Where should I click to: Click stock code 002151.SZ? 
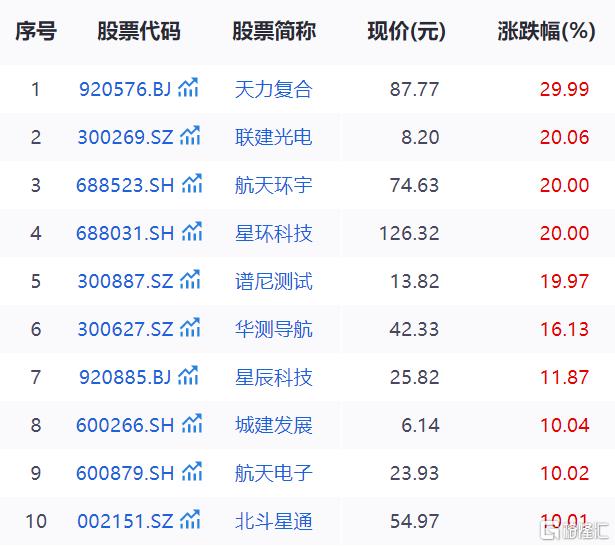[125, 521]
